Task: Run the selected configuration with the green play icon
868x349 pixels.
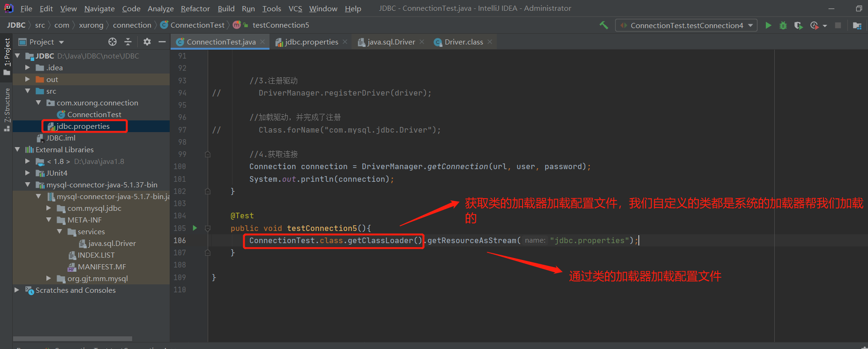Action: [x=768, y=25]
